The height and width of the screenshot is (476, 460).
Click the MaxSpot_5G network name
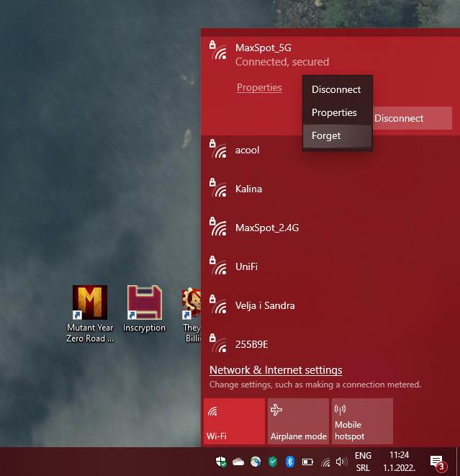click(263, 48)
